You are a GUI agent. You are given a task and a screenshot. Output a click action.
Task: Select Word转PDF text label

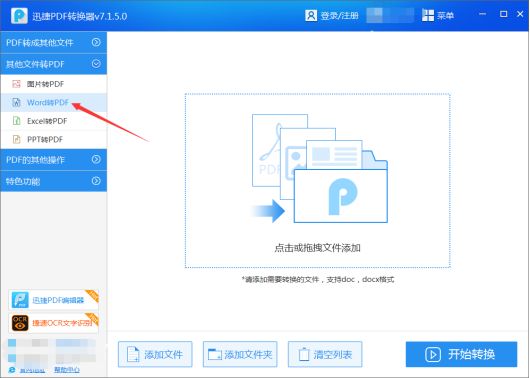[x=48, y=102]
